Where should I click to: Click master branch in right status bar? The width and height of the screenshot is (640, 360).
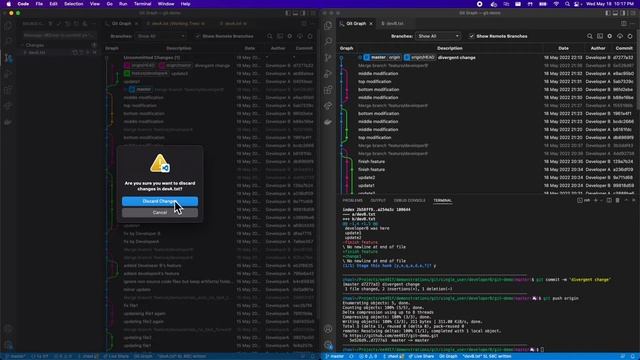pyautogui.click(x=335, y=356)
